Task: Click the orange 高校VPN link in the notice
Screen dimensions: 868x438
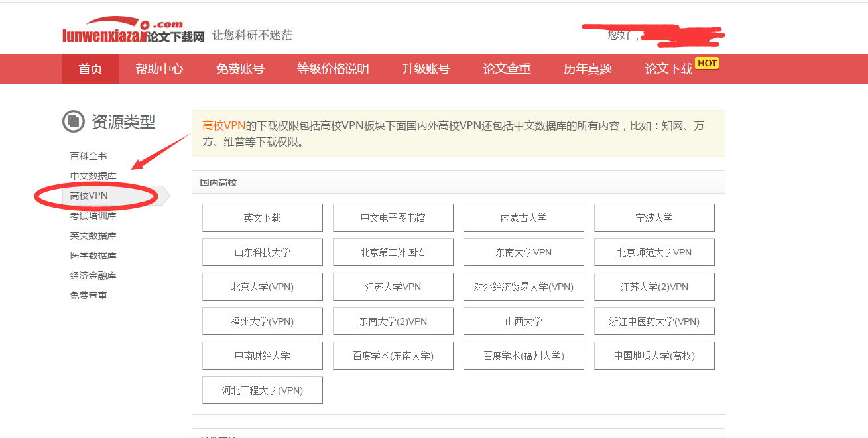Action: tap(224, 125)
